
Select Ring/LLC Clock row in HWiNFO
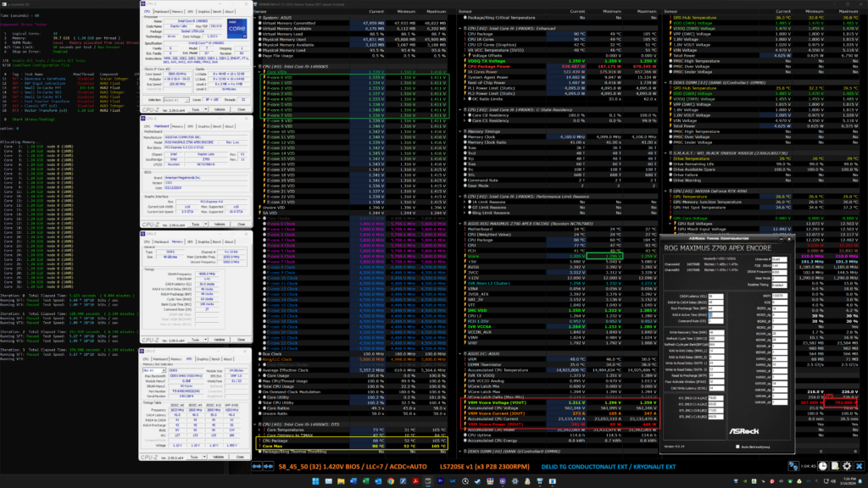352,359
